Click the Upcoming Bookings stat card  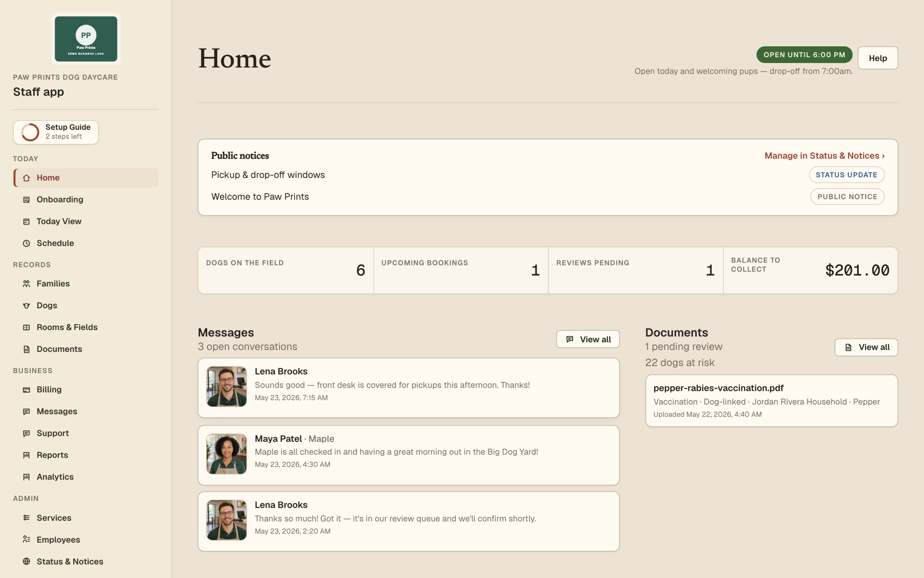(461, 271)
